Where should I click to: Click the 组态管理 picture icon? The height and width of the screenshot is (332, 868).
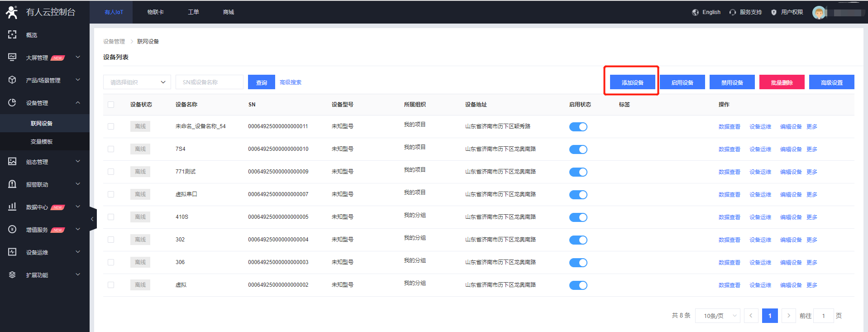pos(12,162)
